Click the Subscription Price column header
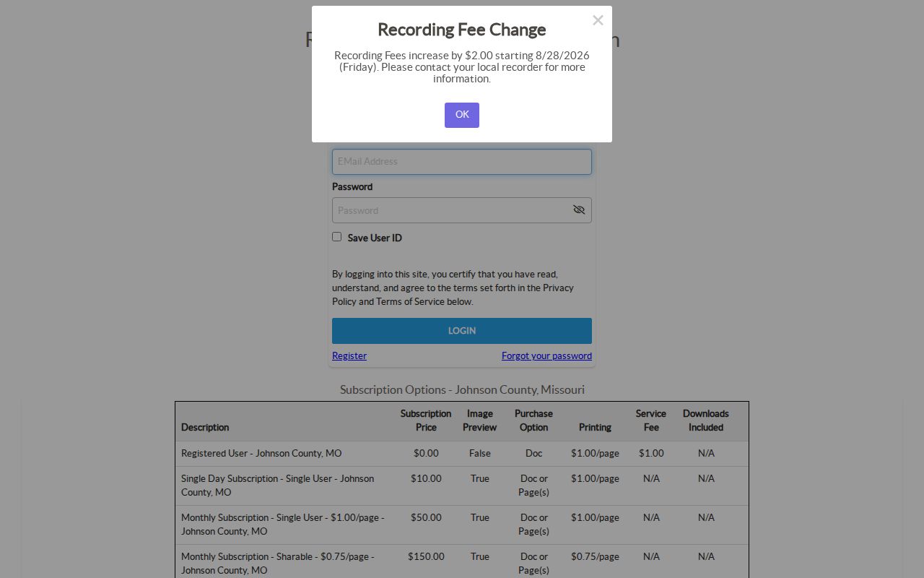Image resolution: width=924 pixels, height=578 pixels. 426,420
